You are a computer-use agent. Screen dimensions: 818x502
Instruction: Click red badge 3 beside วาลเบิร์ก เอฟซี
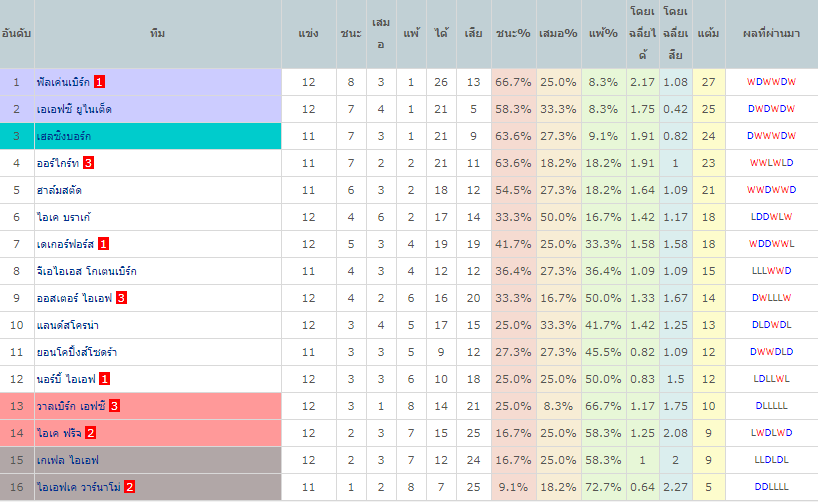(x=115, y=406)
